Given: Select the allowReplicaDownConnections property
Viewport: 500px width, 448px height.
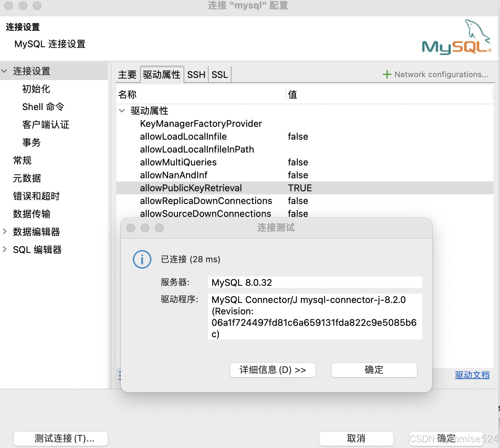Looking at the screenshot, I should pyautogui.click(x=206, y=201).
